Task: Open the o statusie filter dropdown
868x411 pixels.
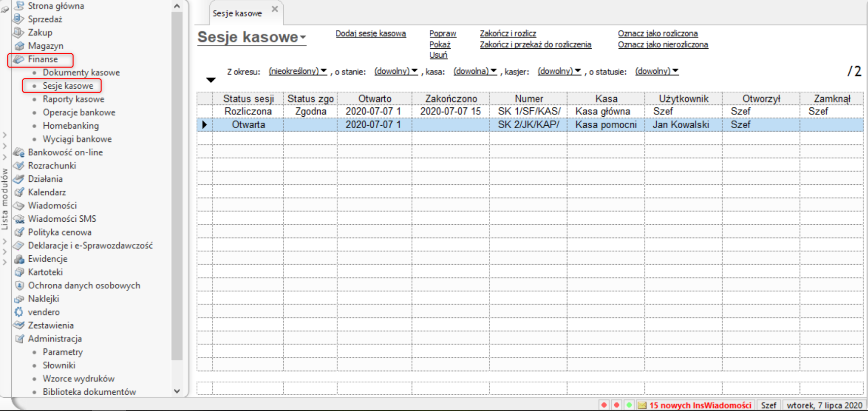Action: point(656,71)
